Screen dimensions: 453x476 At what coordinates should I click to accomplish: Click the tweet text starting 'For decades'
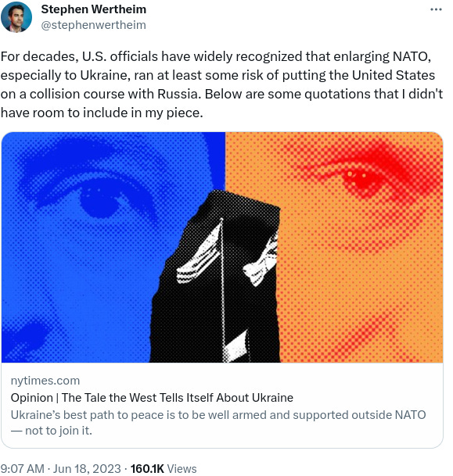(221, 84)
